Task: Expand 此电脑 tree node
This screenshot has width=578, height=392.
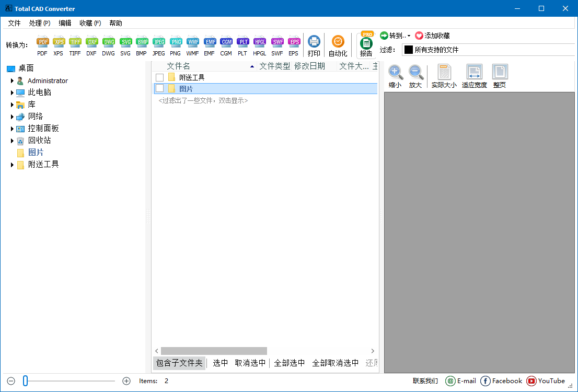Action: (x=12, y=93)
